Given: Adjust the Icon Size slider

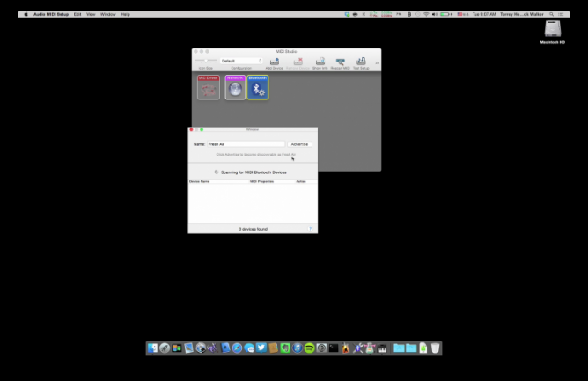Looking at the screenshot, I should coord(205,61).
